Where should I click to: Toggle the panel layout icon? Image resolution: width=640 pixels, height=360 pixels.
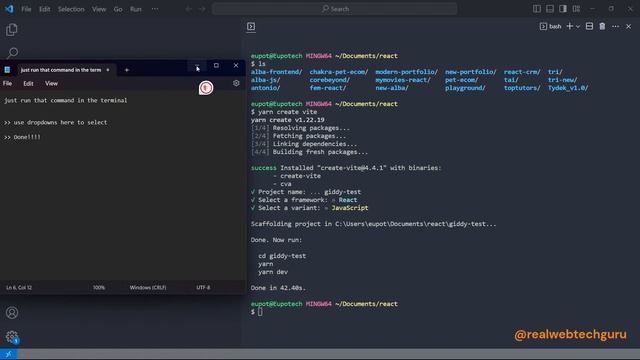point(550,9)
